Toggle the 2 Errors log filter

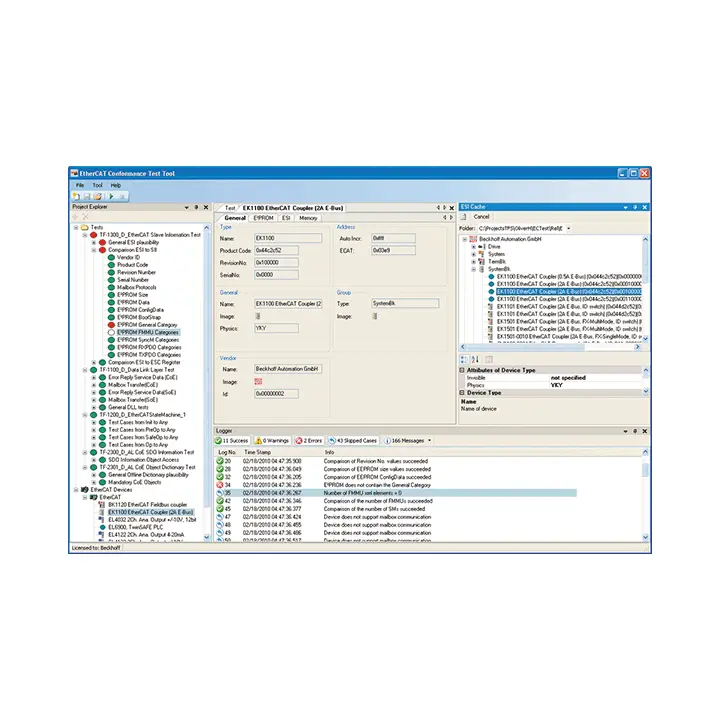tap(309, 441)
